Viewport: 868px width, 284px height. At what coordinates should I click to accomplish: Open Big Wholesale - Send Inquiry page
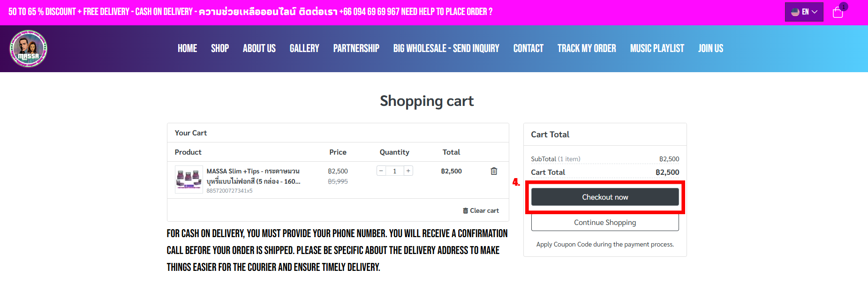[x=446, y=48]
